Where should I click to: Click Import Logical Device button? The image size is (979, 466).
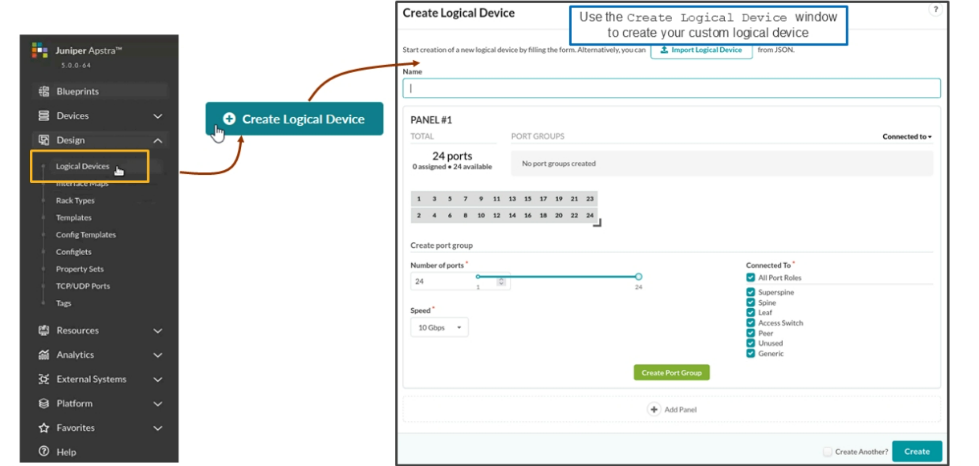tap(702, 50)
